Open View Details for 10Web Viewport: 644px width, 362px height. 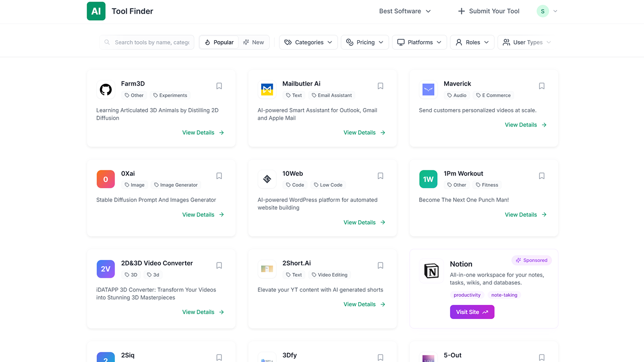coord(364,222)
